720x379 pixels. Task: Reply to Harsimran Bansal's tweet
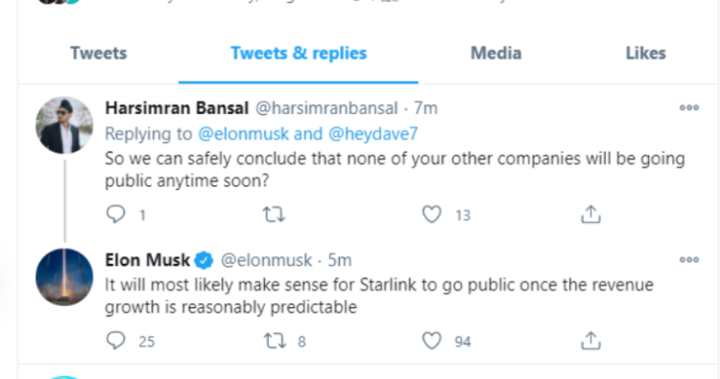[115, 214]
